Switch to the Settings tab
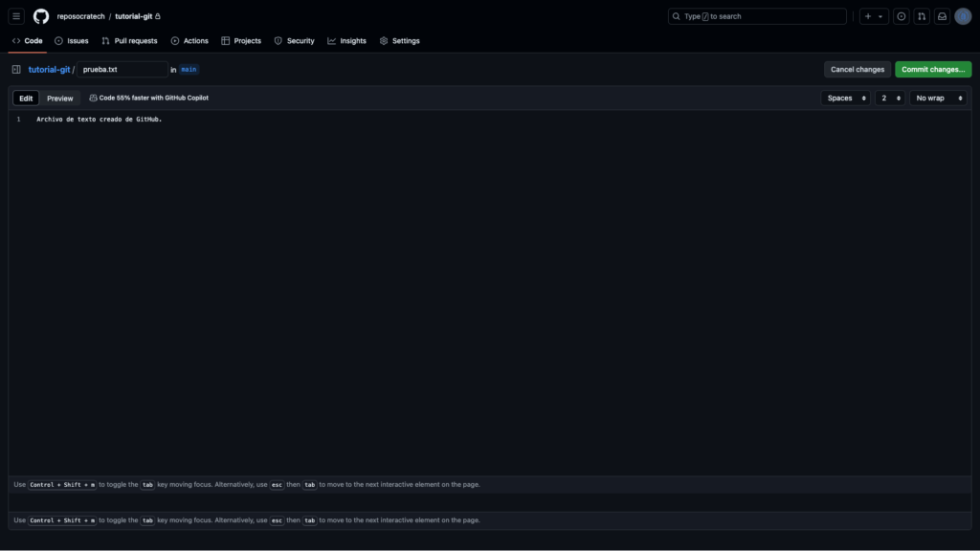The image size is (980, 551). pyautogui.click(x=399, y=40)
